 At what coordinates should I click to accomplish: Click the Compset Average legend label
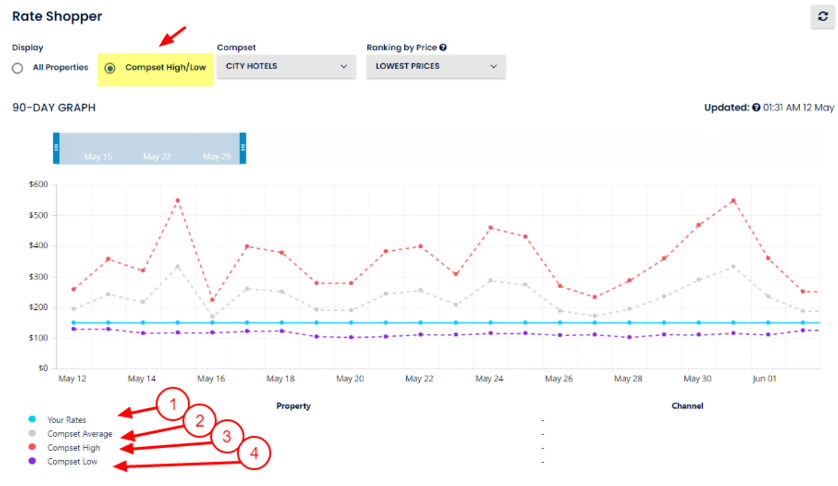80,434
